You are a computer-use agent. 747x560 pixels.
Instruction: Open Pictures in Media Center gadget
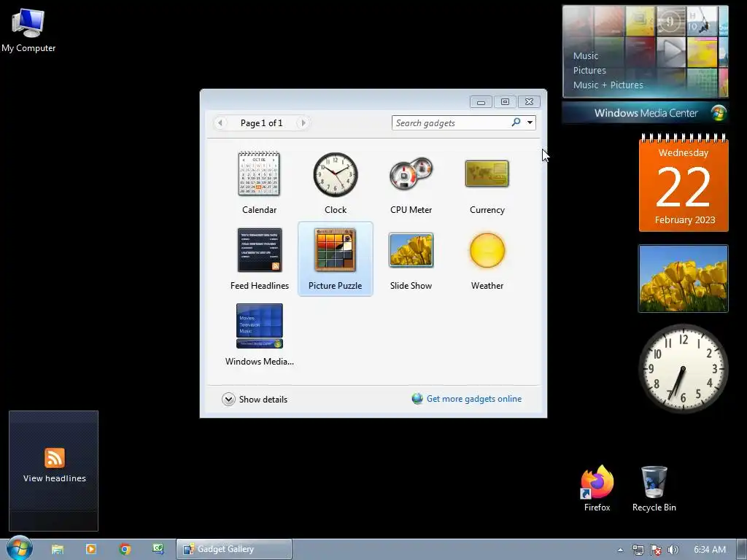click(x=589, y=71)
